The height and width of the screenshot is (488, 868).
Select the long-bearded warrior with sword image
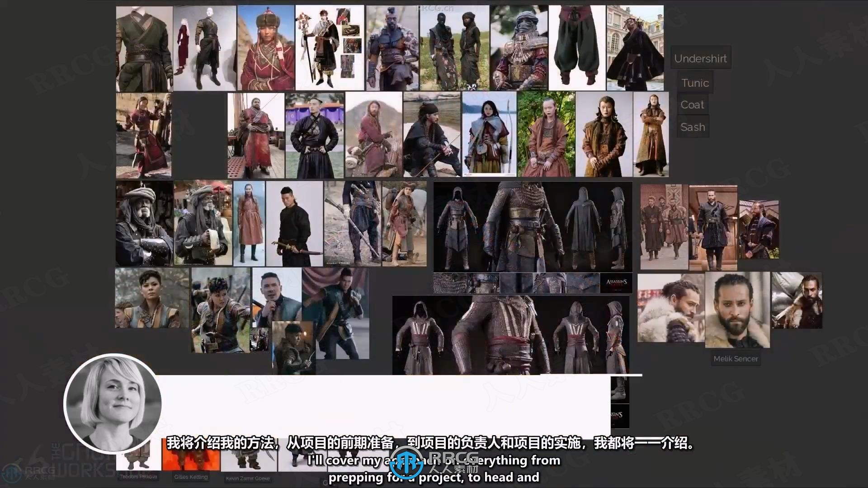tap(797, 300)
